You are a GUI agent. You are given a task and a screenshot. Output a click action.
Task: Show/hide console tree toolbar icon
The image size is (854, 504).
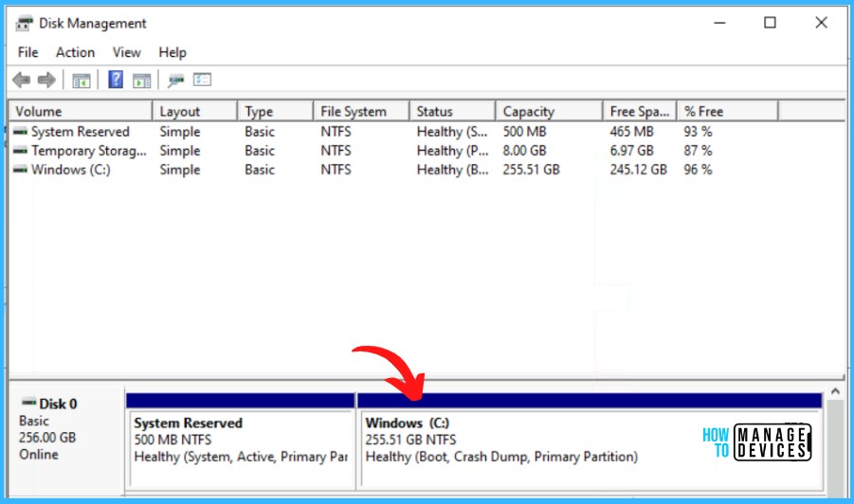(x=82, y=81)
